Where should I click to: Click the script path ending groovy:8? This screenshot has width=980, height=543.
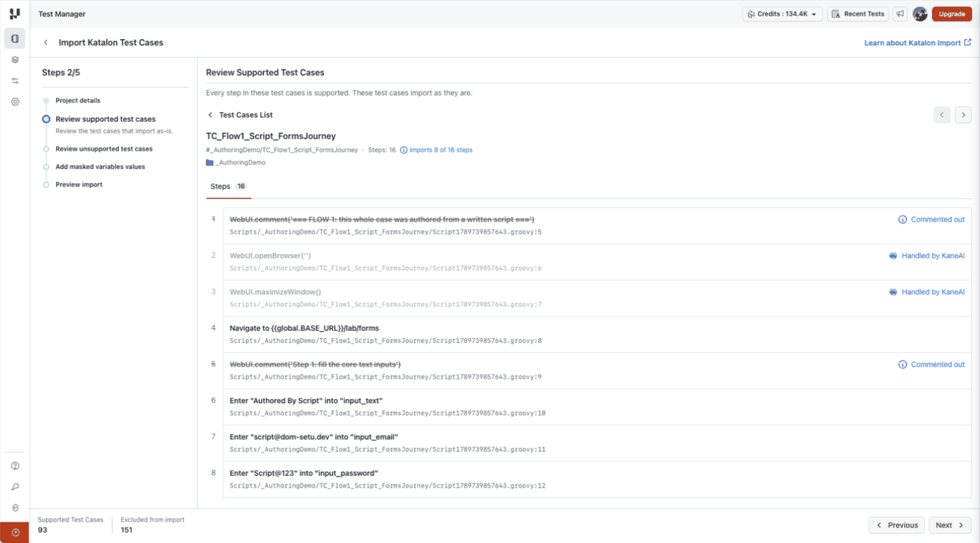(385, 341)
